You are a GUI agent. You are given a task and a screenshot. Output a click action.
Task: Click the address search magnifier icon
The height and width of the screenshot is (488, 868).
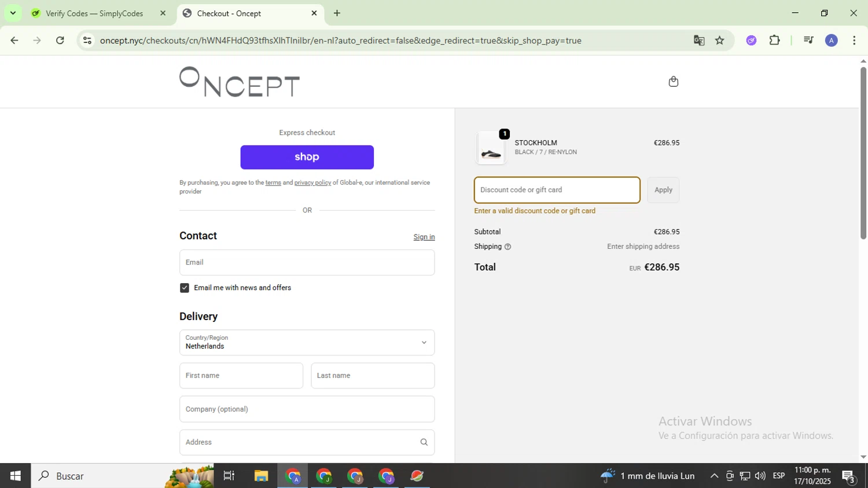pyautogui.click(x=424, y=442)
